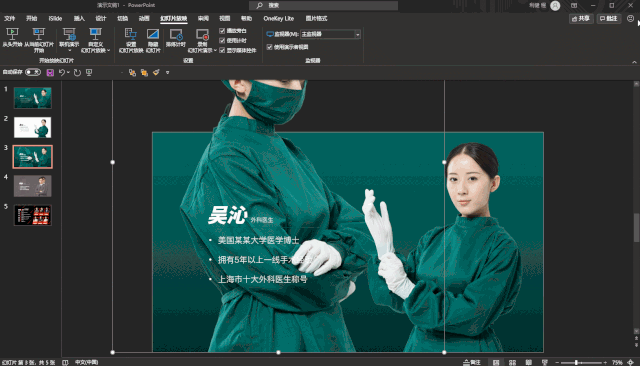Screen dimensions: 640x366
Task: Switch to Reading view icon
Action: pos(529,362)
